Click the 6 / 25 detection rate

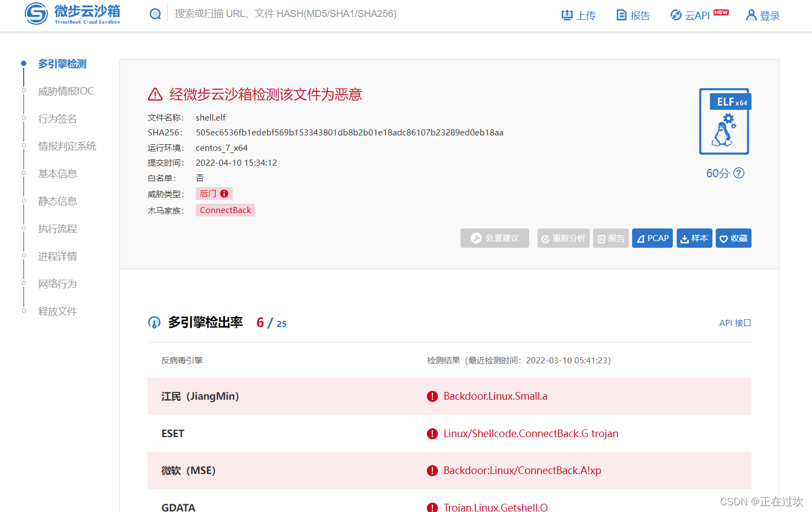[271, 323]
